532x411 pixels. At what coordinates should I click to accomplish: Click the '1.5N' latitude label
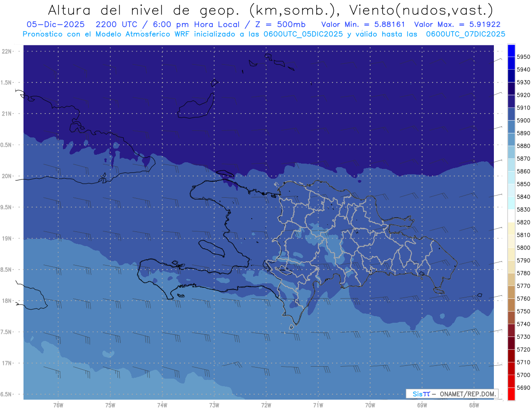pos(6,82)
